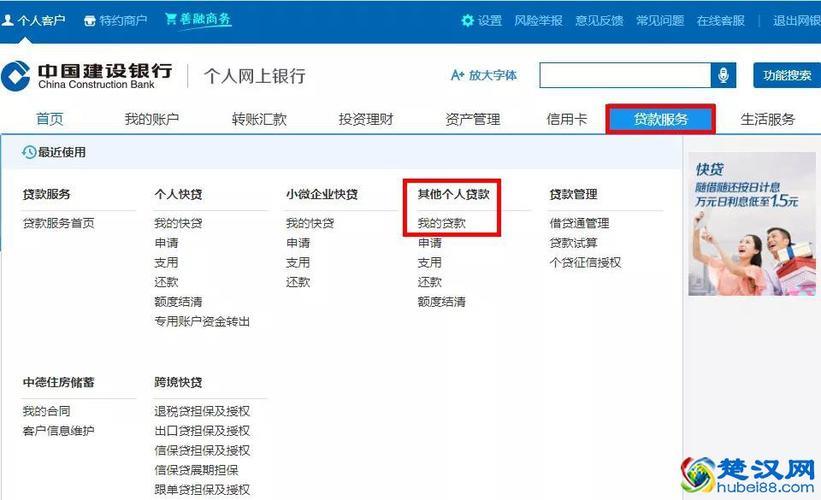Open 退税贷担保及授权
The image size is (821, 500).
(x=202, y=411)
